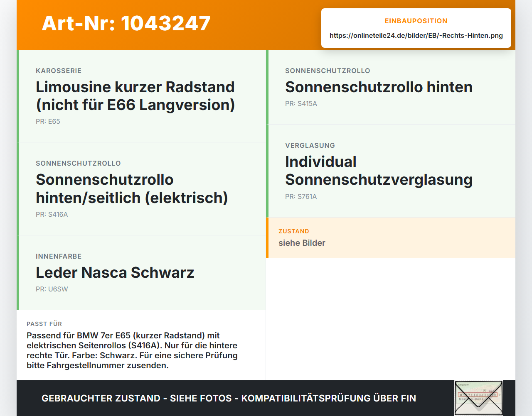
Task: Click the Individual Sonnenschutzverglasung heading
Action: pyautogui.click(x=379, y=171)
